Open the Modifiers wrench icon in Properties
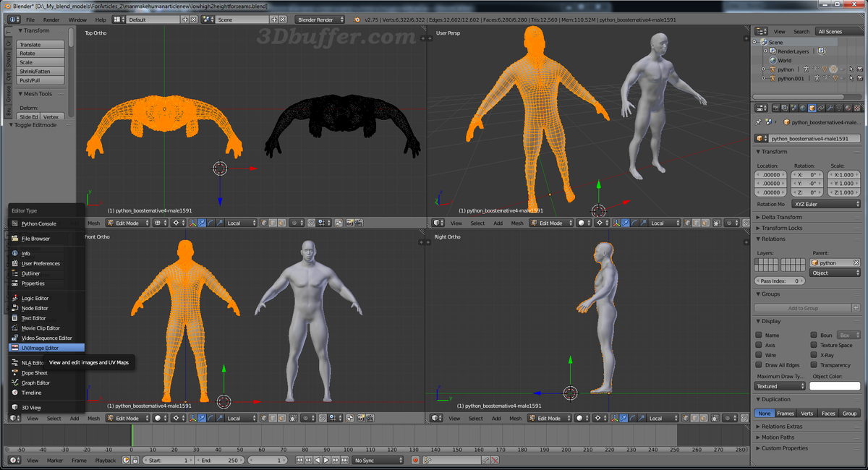 point(830,107)
